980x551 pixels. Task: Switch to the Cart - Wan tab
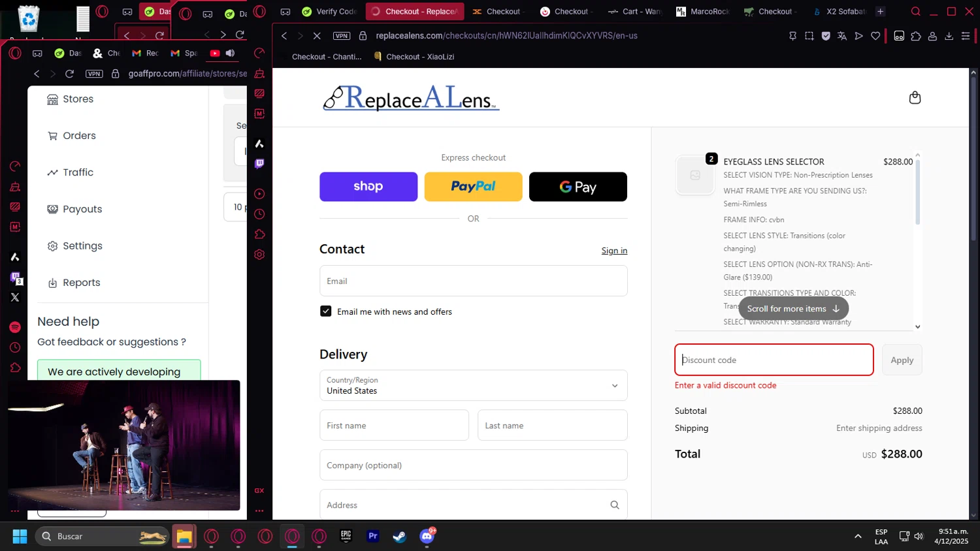pos(634,12)
